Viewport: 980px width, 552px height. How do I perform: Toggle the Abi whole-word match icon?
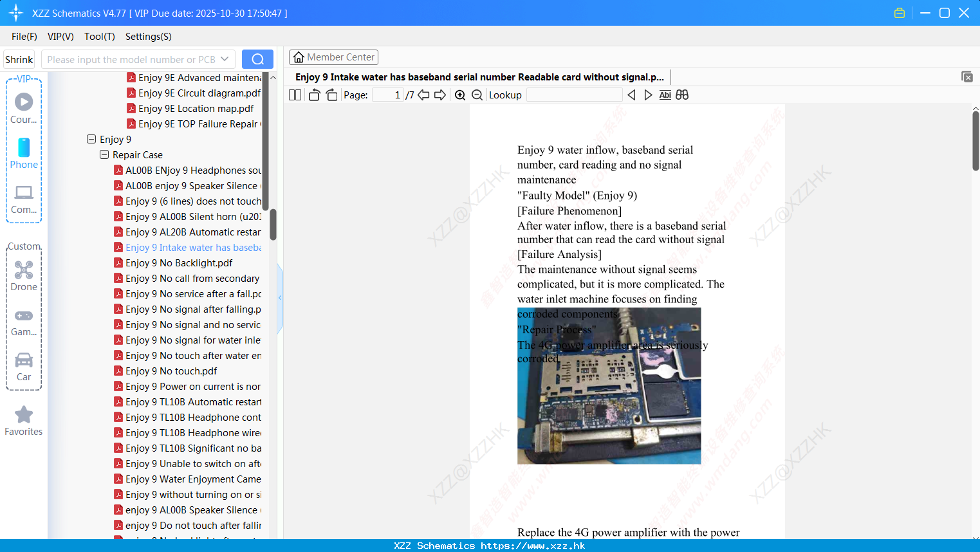point(665,95)
